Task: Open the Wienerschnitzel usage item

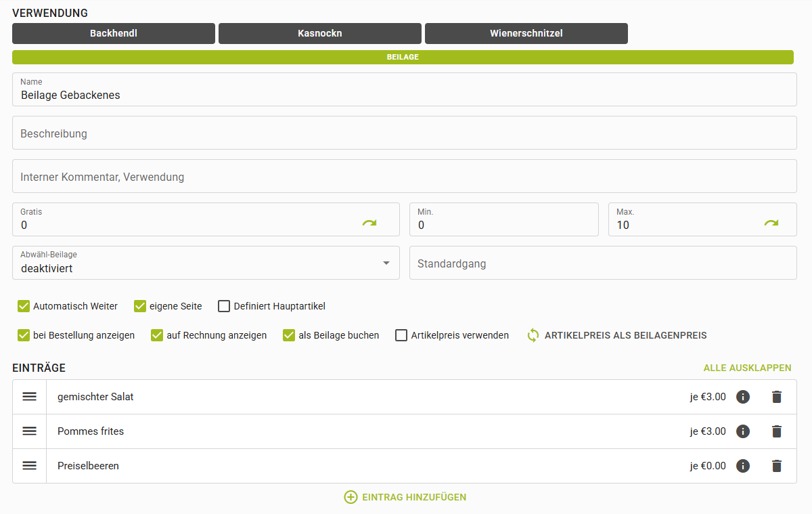Action: click(x=526, y=33)
